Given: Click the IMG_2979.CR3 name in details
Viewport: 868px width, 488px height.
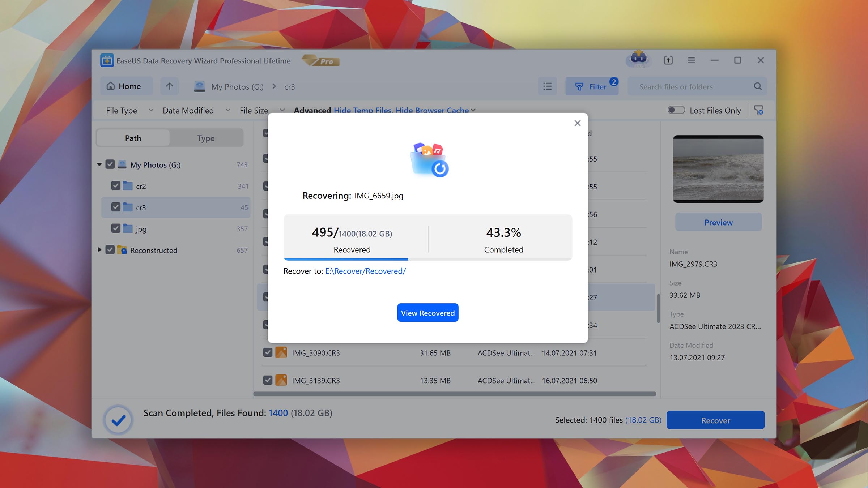Looking at the screenshot, I should 693,264.
